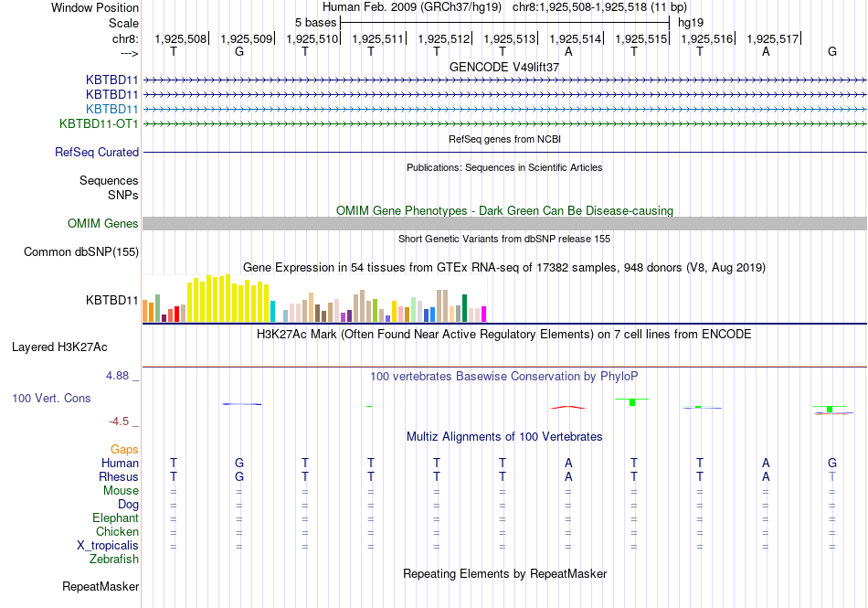
Task: Click the gray OMIM Genes bar
Action: pos(505,224)
